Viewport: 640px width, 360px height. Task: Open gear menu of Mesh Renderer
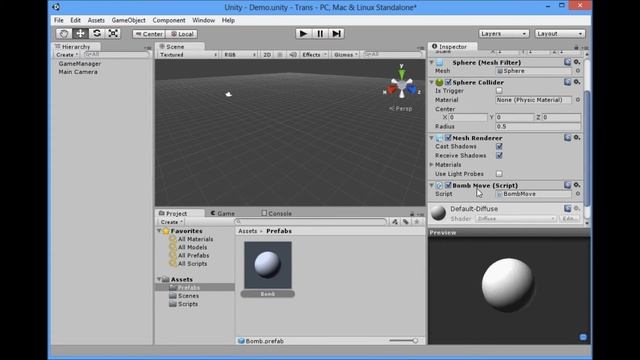[577, 138]
